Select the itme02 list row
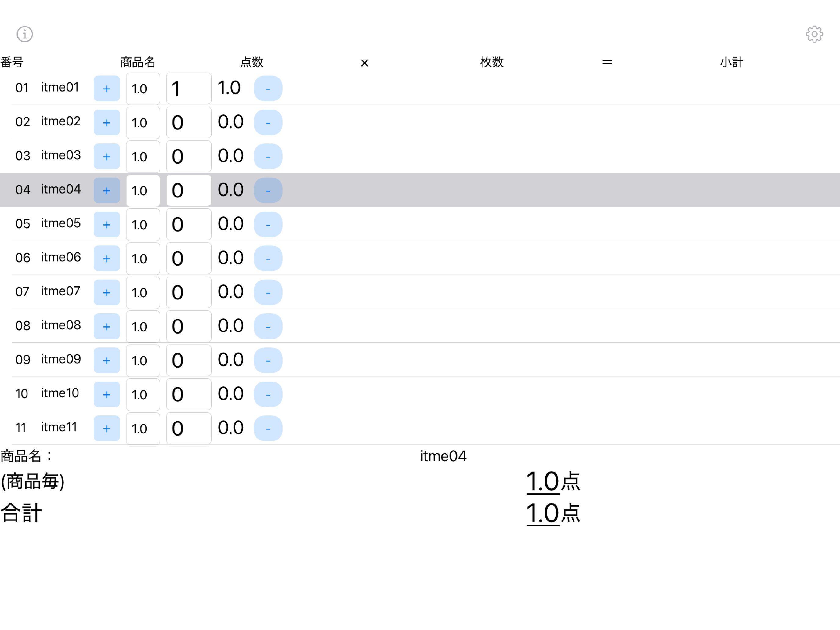Screen dimensions: 840x630 click(532, 122)
